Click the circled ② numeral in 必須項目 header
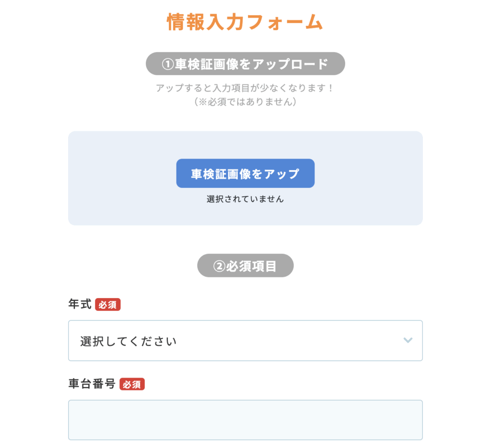The height and width of the screenshot is (448, 491). coord(219,266)
